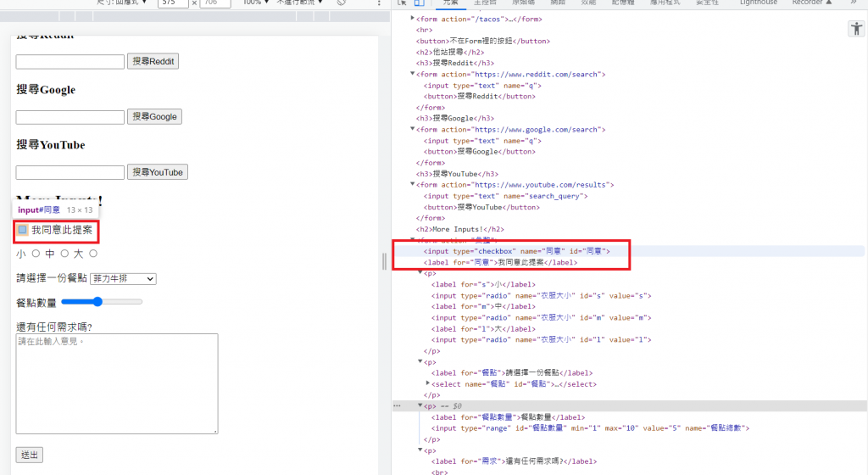
Task: Expand the select name=餐點 node
Action: (428, 383)
